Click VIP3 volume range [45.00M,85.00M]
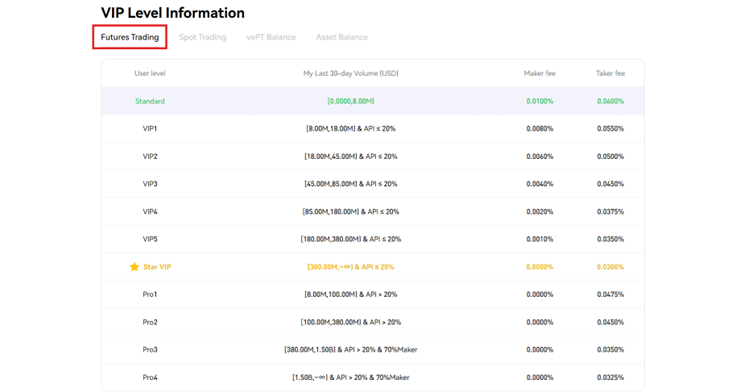This screenshot has width=752, height=392. tap(331, 184)
